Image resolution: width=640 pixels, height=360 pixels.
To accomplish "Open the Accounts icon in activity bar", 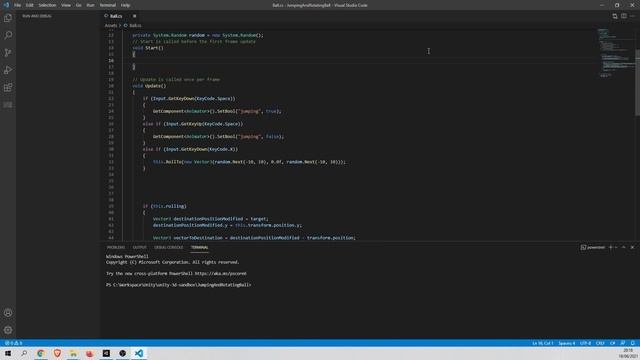I will 8,313.
